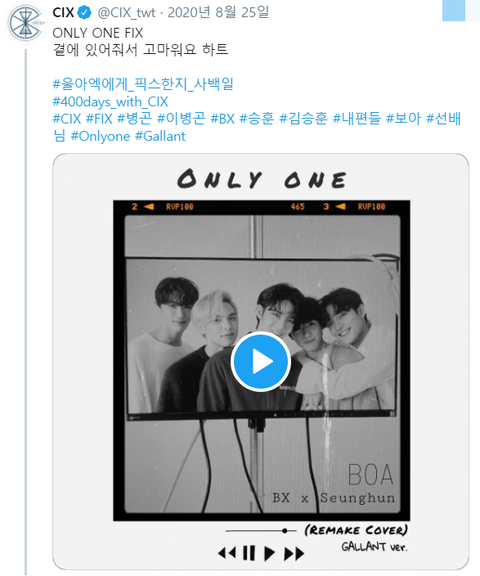Open the @CIX_twt handle link

pos(126,13)
